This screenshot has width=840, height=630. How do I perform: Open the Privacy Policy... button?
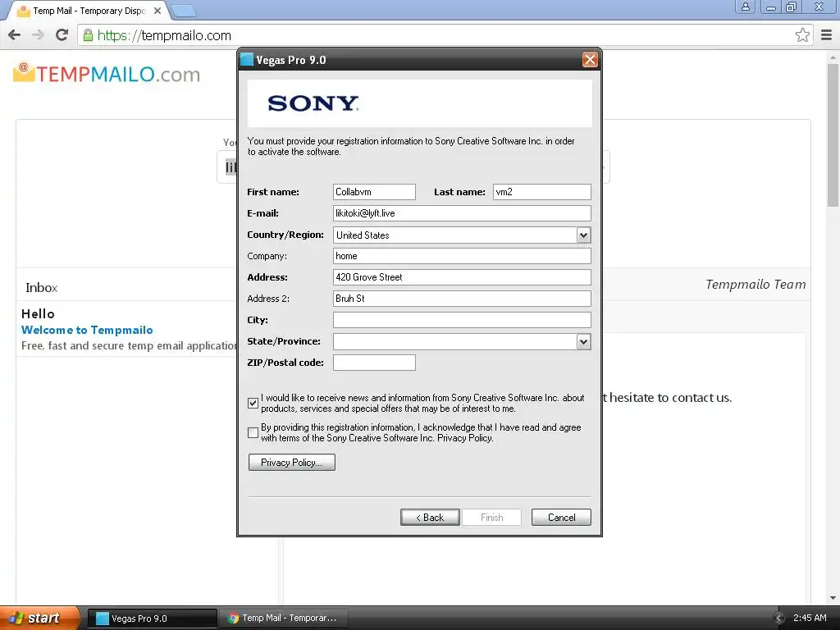(291, 463)
